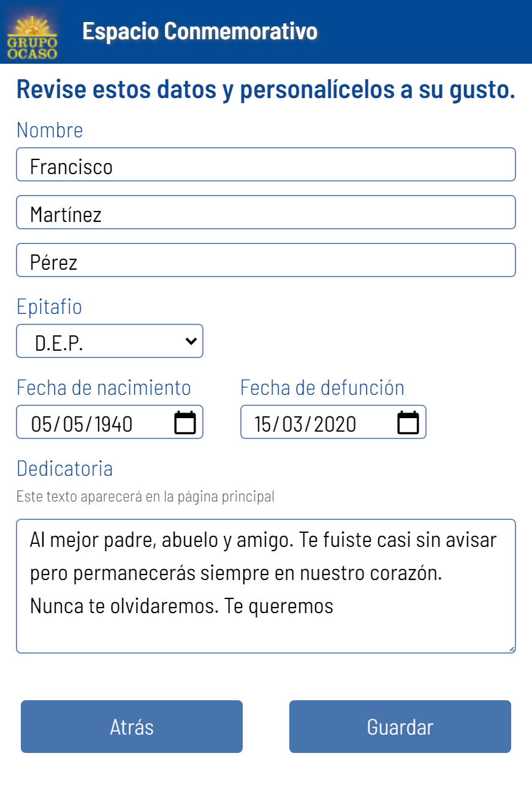Select the Pérez surname field
532x802 pixels.
pos(266,261)
